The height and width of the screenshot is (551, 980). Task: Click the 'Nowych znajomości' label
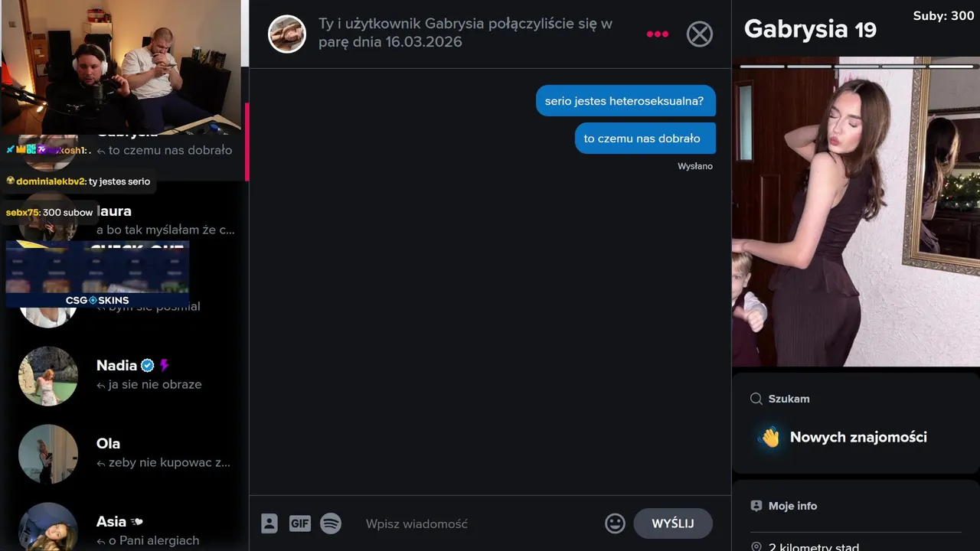pos(858,437)
